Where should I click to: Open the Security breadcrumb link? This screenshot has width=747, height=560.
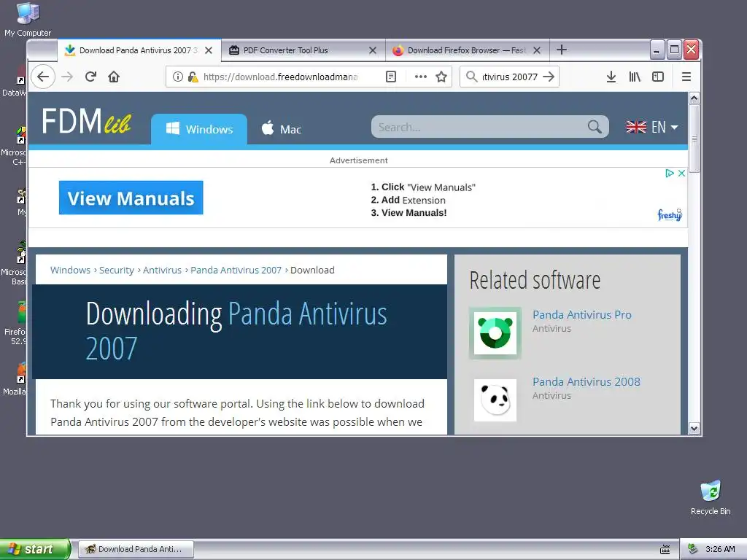tap(116, 270)
